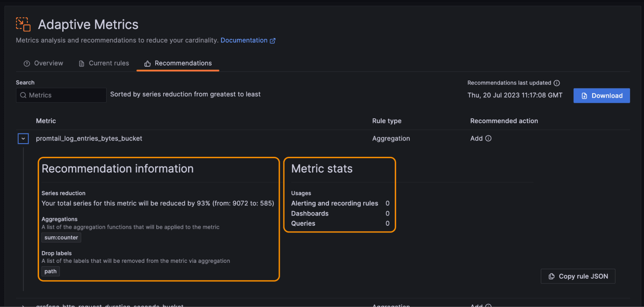This screenshot has height=307, width=644.
Task: Click the document icon beside Current rules
Action: [81, 63]
